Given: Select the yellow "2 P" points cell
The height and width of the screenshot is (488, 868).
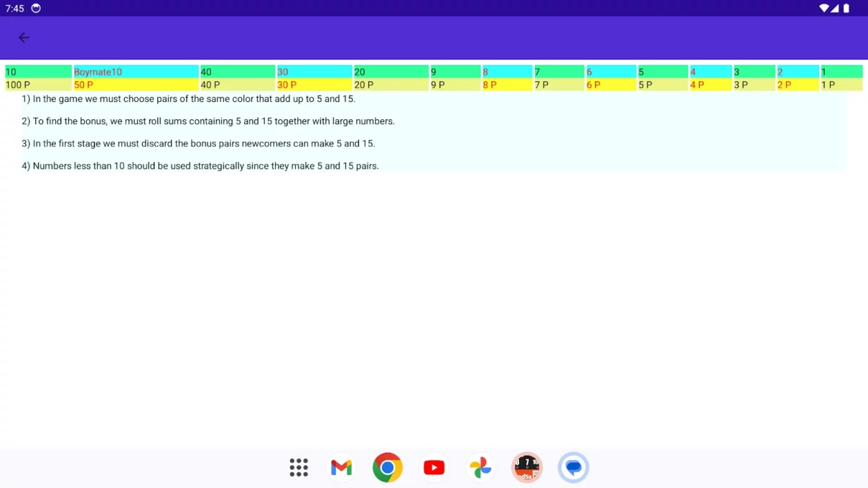Looking at the screenshot, I should click(x=798, y=85).
